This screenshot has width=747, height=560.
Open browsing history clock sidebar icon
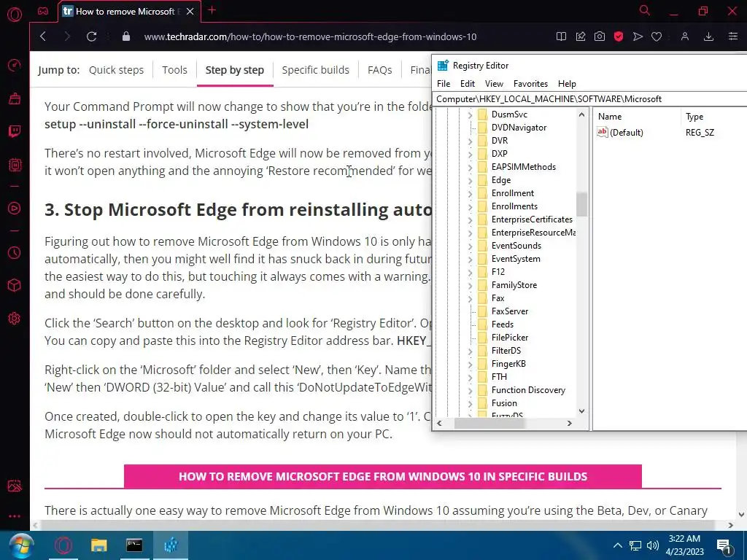(x=15, y=252)
